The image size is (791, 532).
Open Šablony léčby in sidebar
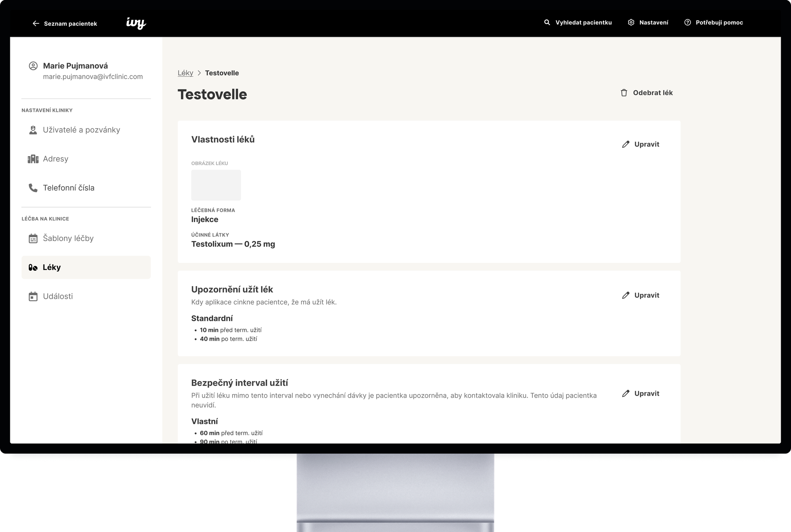pyautogui.click(x=68, y=238)
